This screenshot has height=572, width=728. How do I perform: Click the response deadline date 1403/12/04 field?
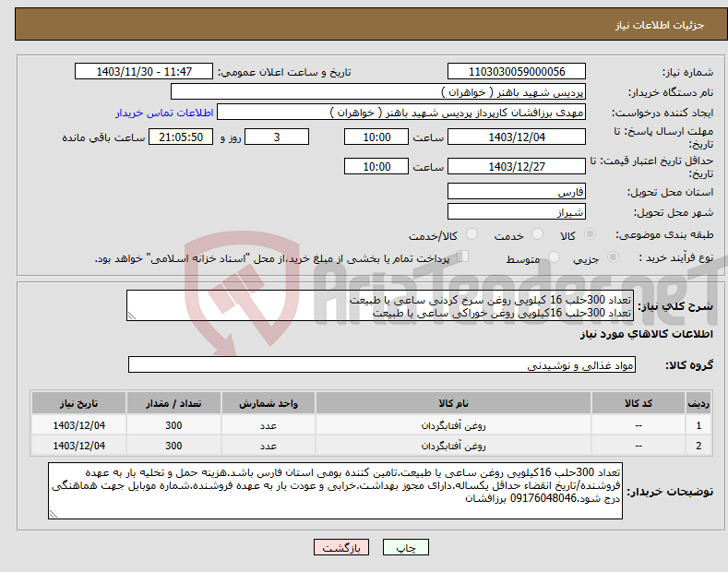point(517,137)
